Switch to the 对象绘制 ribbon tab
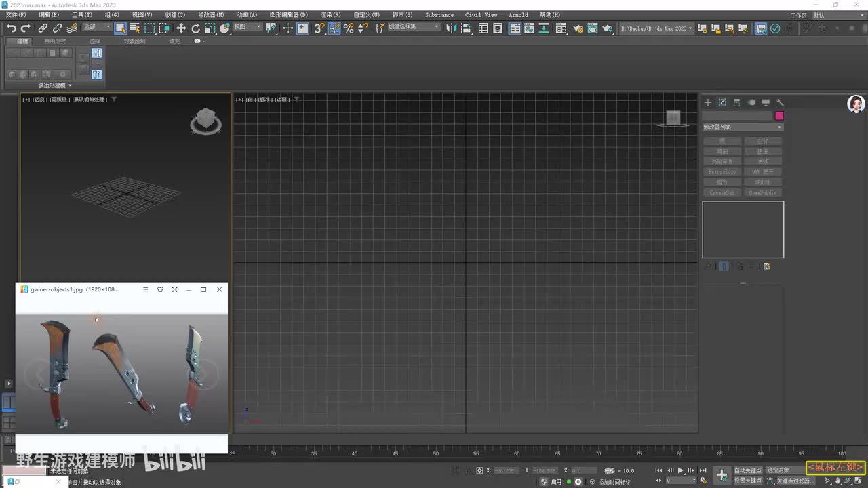This screenshot has width=868, height=488. point(134,41)
